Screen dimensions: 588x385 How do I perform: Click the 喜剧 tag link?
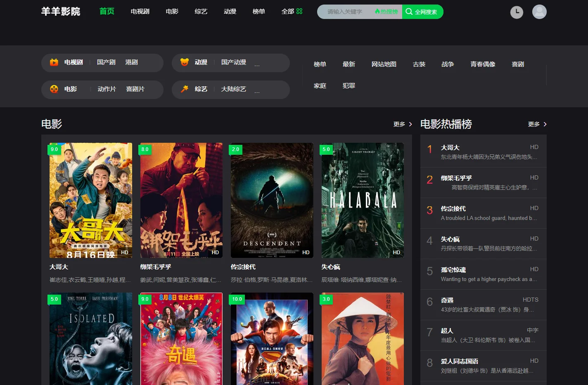(518, 64)
